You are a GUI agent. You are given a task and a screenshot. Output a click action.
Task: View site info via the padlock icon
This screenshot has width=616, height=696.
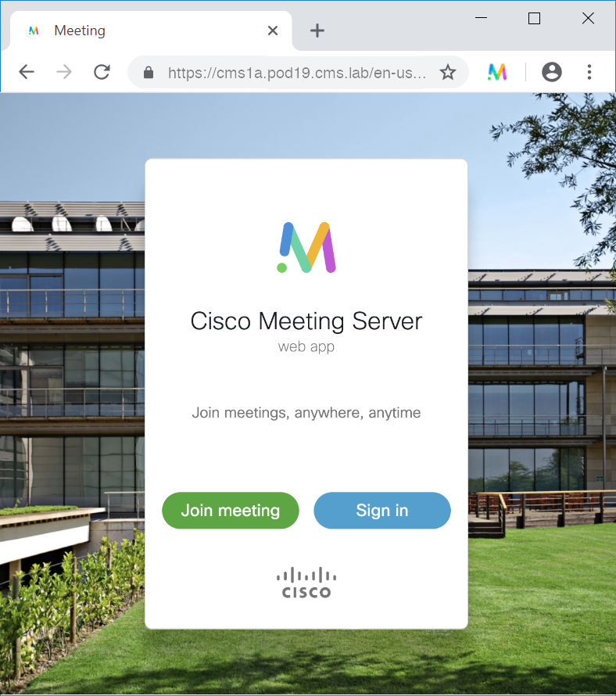pos(149,73)
